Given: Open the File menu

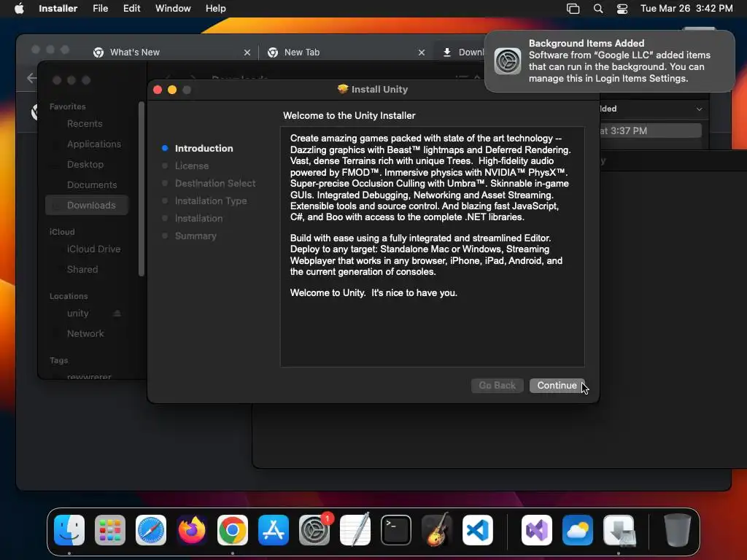Looking at the screenshot, I should click(101, 8).
